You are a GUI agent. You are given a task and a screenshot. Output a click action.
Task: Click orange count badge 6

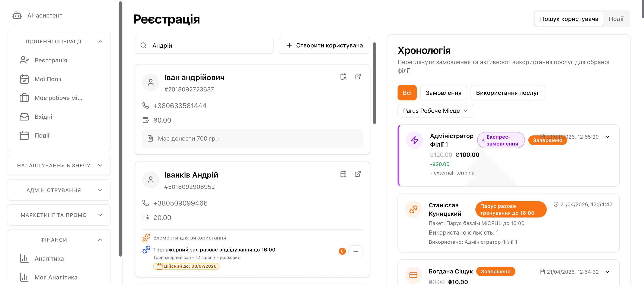342,251
